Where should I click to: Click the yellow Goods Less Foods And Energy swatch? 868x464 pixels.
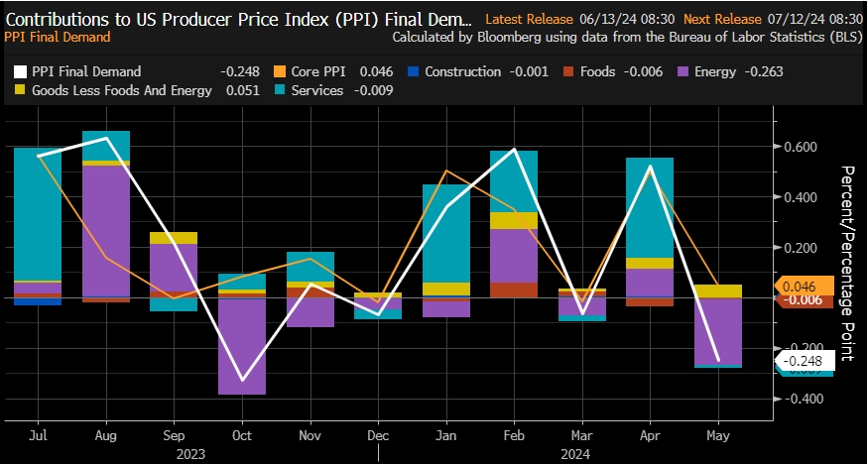pos(18,91)
